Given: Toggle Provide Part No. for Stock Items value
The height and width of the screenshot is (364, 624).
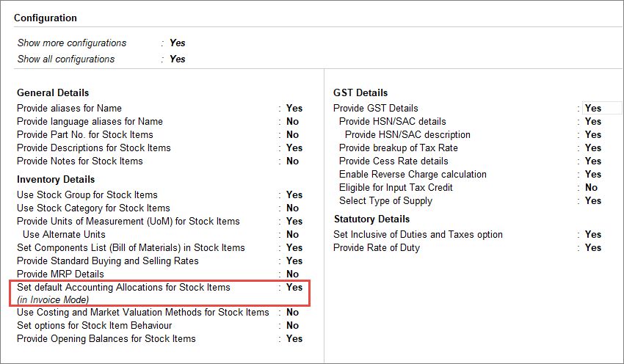Looking at the screenshot, I should click(x=292, y=134).
